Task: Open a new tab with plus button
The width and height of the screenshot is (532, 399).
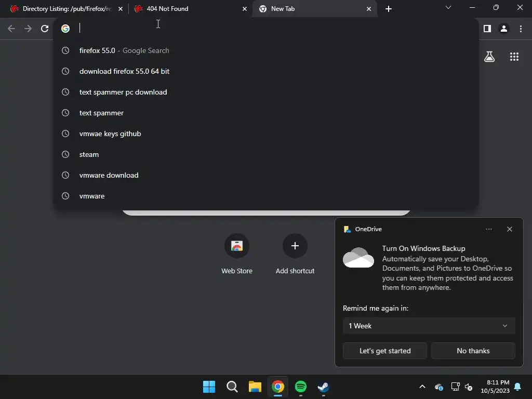Action: pyautogui.click(x=389, y=9)
